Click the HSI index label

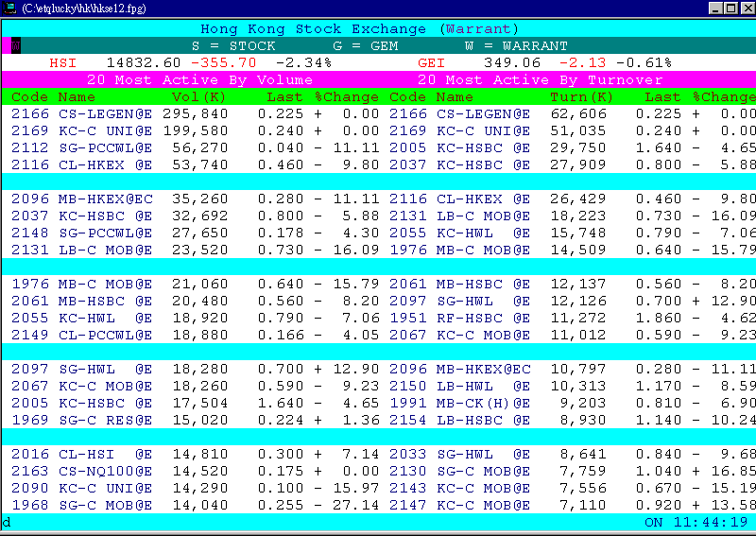pyautogui.click(x=62, y=62)
